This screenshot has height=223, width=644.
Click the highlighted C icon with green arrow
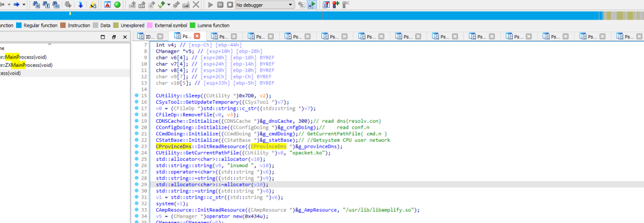[x=312, y=5]
